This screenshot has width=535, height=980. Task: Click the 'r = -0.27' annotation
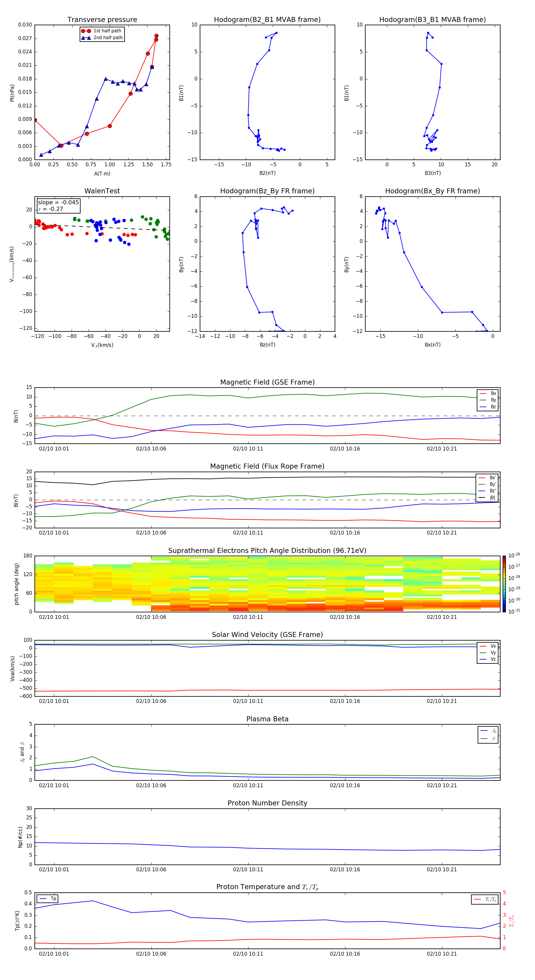pyautogui.click(x=51, y=209)
